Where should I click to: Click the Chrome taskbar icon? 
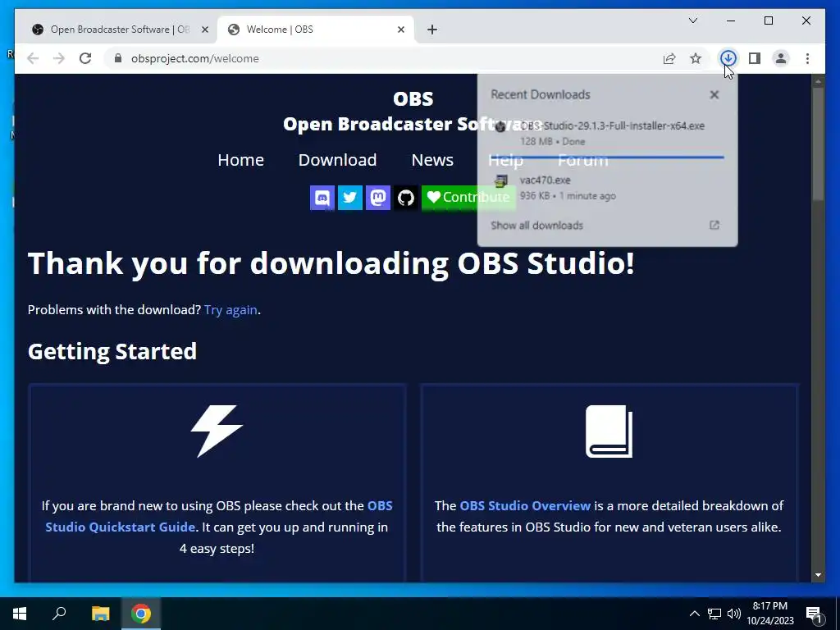(x=141, y=614)
